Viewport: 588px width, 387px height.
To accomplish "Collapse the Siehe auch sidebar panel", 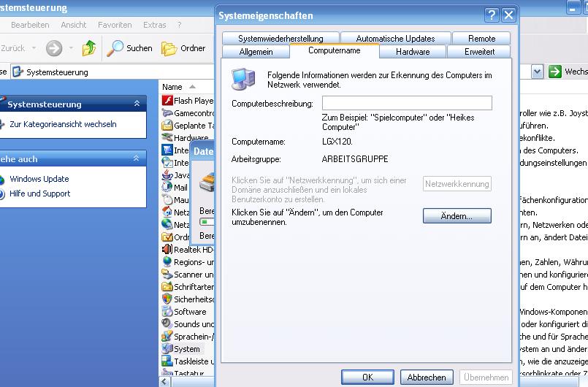I will pyautogui.click(x=136, y=158).
